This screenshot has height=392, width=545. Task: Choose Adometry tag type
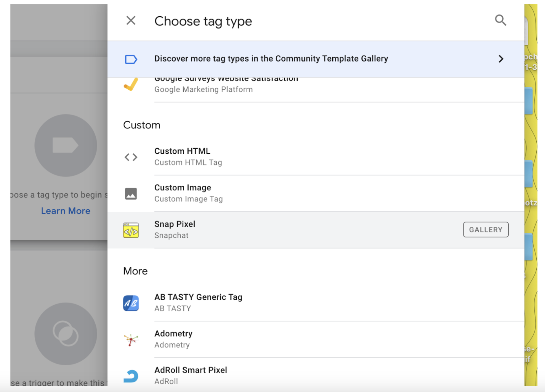[x=316, y=339]
